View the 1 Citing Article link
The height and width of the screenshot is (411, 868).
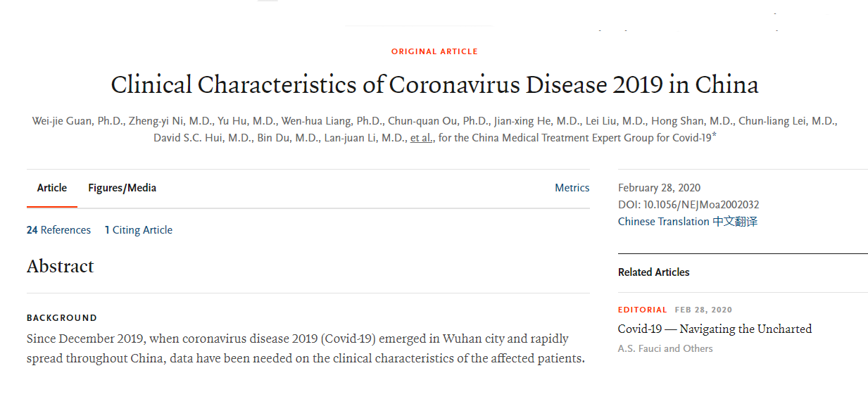pos(139,230)
